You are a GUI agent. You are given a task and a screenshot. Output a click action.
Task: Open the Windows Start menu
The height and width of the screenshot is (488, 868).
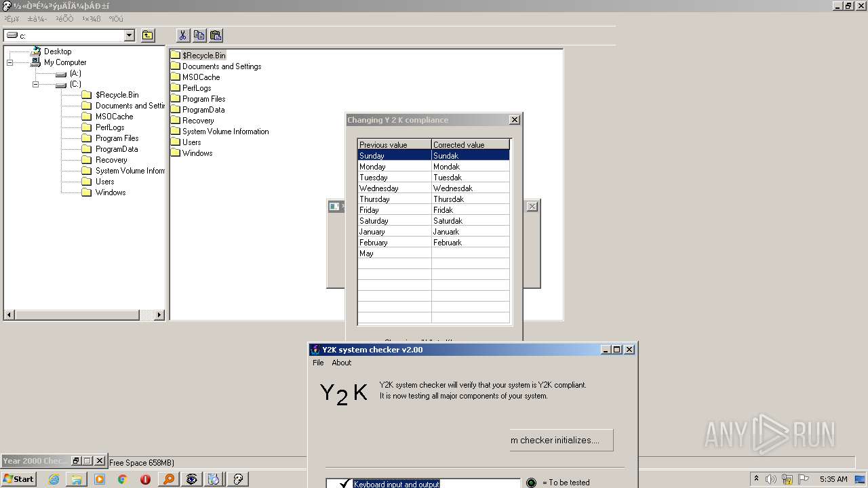click(x=18, y=479)
